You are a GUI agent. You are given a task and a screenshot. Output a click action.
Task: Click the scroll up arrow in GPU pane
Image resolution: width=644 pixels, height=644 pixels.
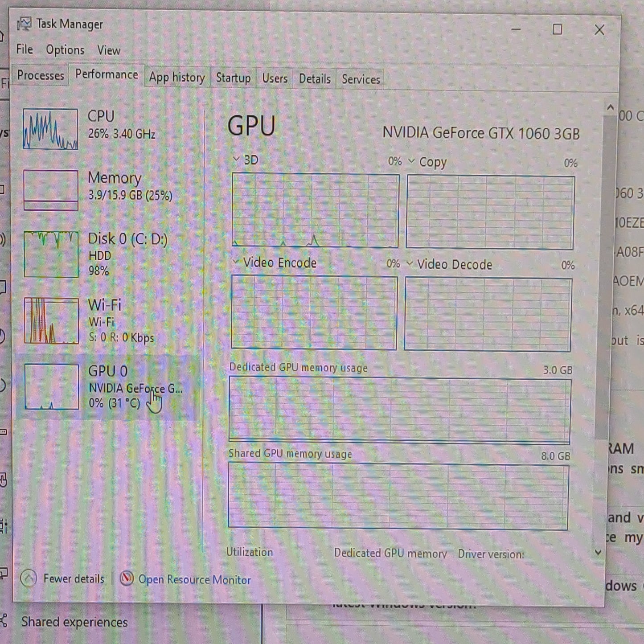(x=610, y=107)
